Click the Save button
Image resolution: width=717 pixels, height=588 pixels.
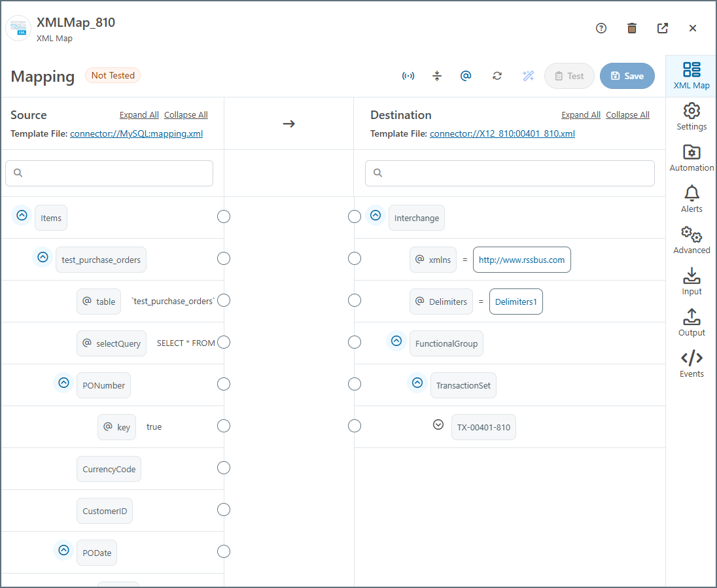pyautogui.click(x=627, y=76)
